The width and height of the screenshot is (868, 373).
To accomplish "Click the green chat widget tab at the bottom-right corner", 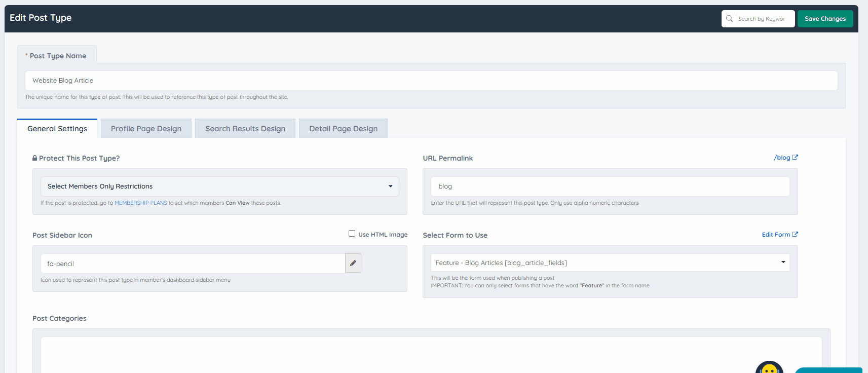I will coord(828,370).
